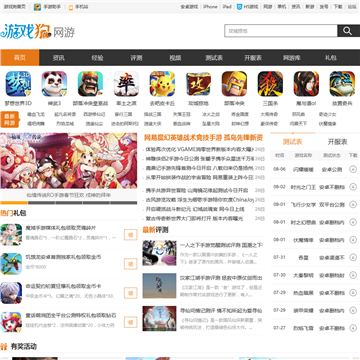360x360 pixels.
Task: Click the 手游助手 icon in top bar
Action: [37, 7]
